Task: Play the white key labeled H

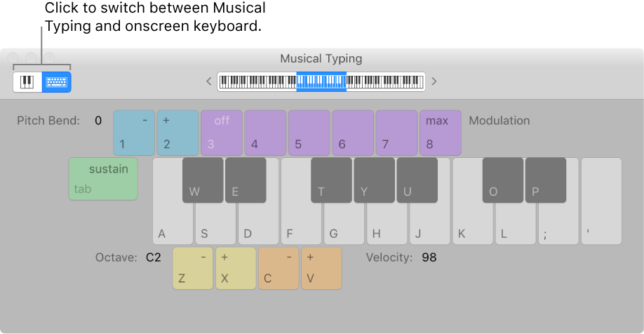Action: click(x=387, y=224)
